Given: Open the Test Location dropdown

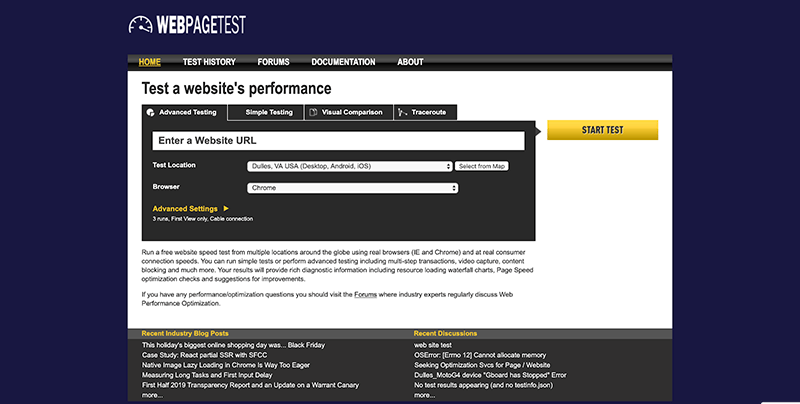Looking at the screenshot, I should (x=349, y=166).
